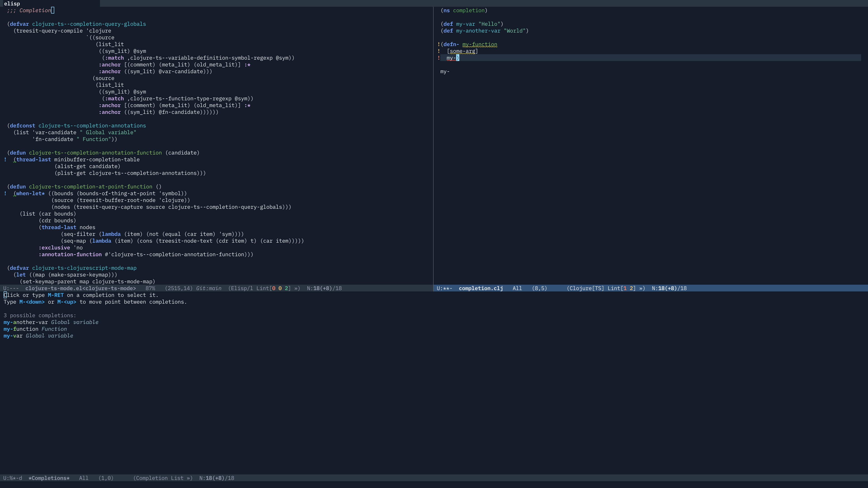Click 'Git:main' in the elisp mode line
The width and height of the screenshot is (868, 488).
click(x=209, y=288)
